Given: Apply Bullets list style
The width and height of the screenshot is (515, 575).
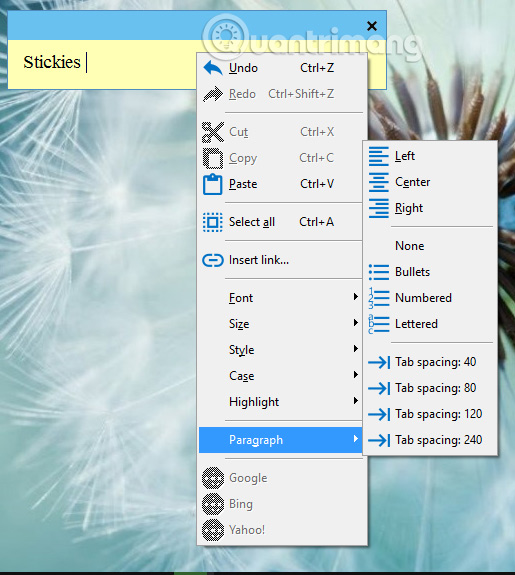Looking at the screenshot, I should click(430, 272).
